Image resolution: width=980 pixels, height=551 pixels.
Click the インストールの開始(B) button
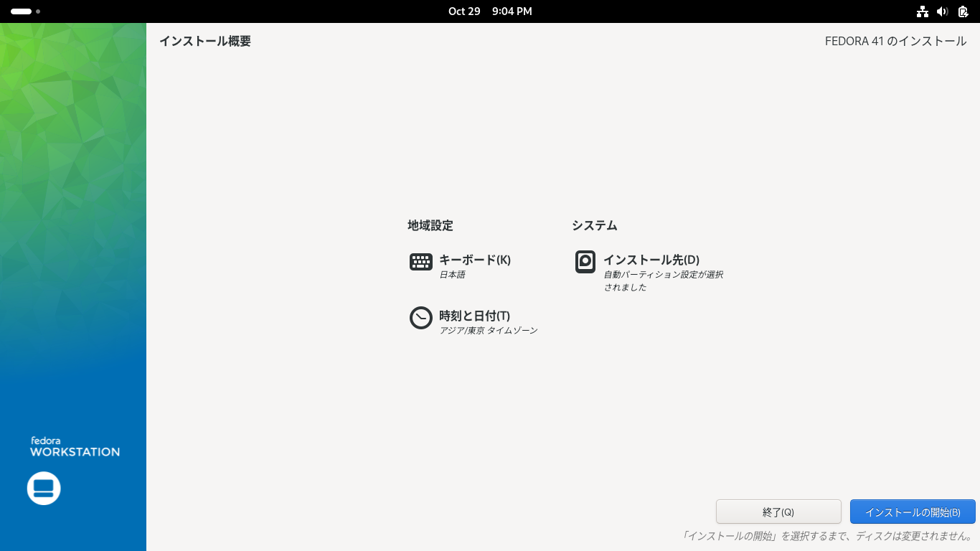click(913, 512)
